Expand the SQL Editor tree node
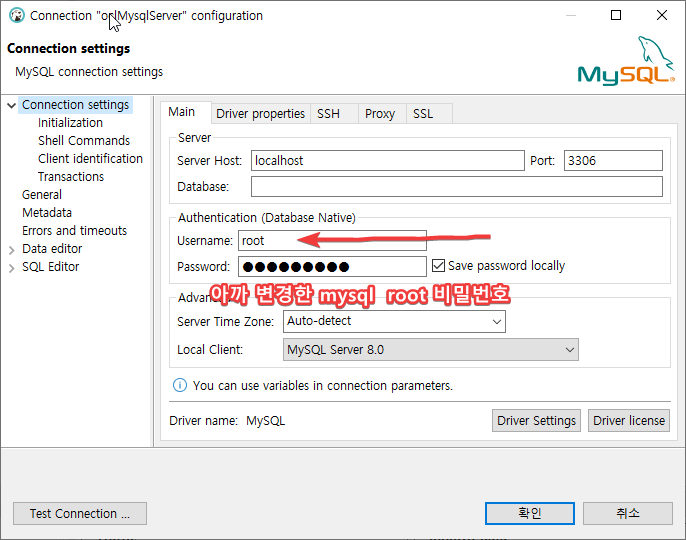 pyautogui.click(x=12, y=267)
